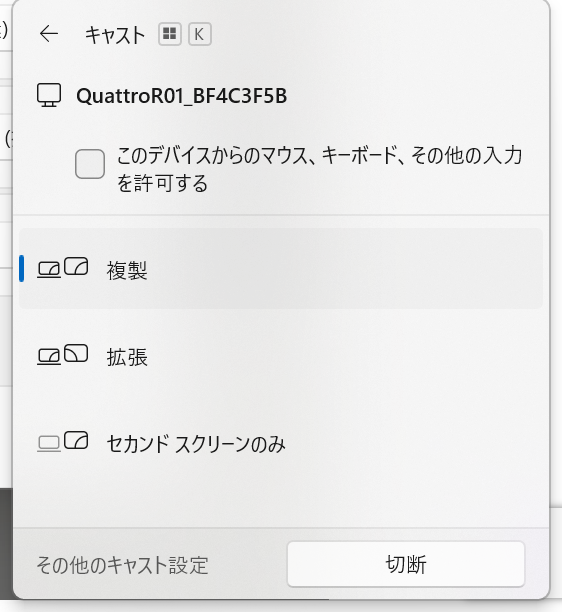
Task: Click the dimmed laptop icon for second screen
Action: [x=49, y=443]
